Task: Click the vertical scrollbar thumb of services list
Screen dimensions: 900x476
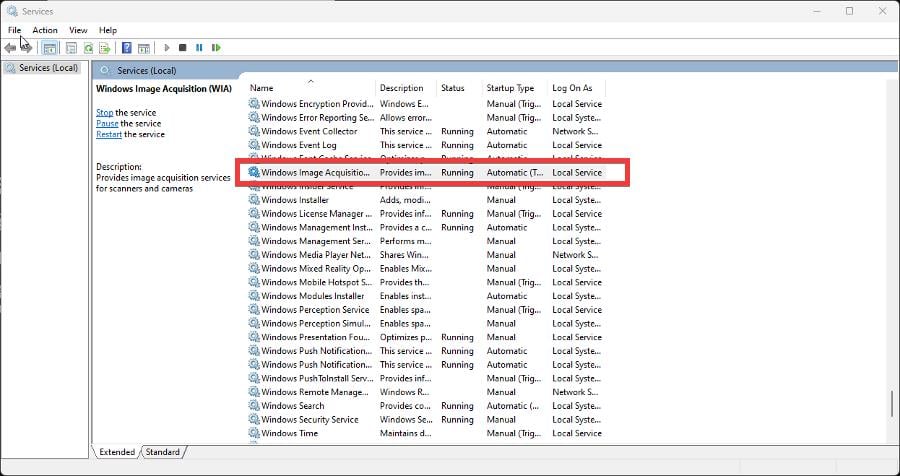Action: (891, 404)
